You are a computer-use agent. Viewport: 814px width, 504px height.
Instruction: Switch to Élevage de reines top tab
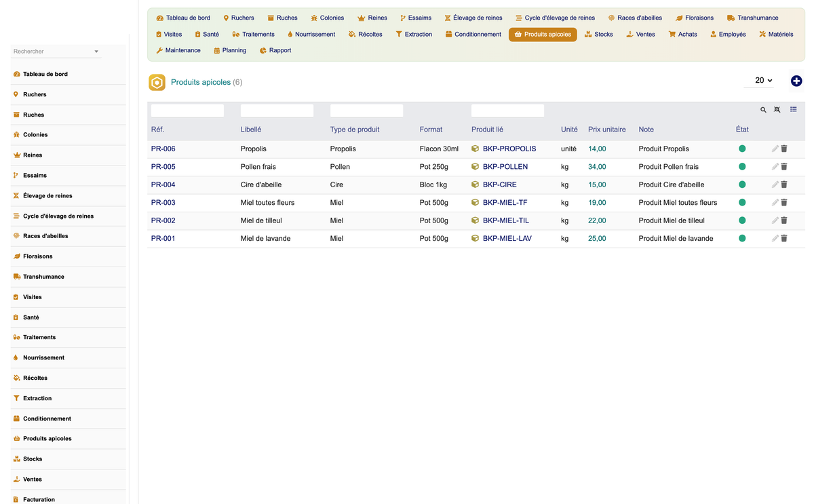click(473, 18)
